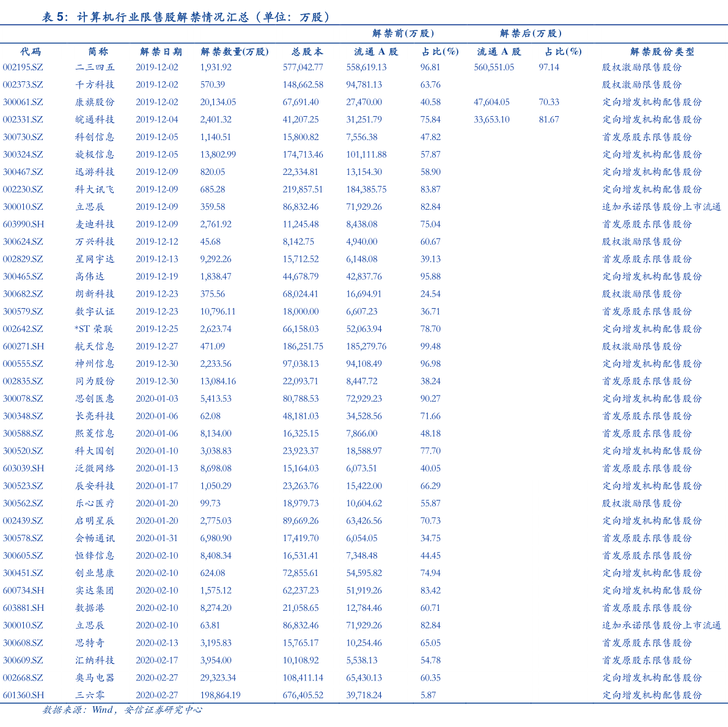This screenshot has width=728, height=727.
Task: Click the post-unlock float value 560,551.05
Action: coord(494,67)
